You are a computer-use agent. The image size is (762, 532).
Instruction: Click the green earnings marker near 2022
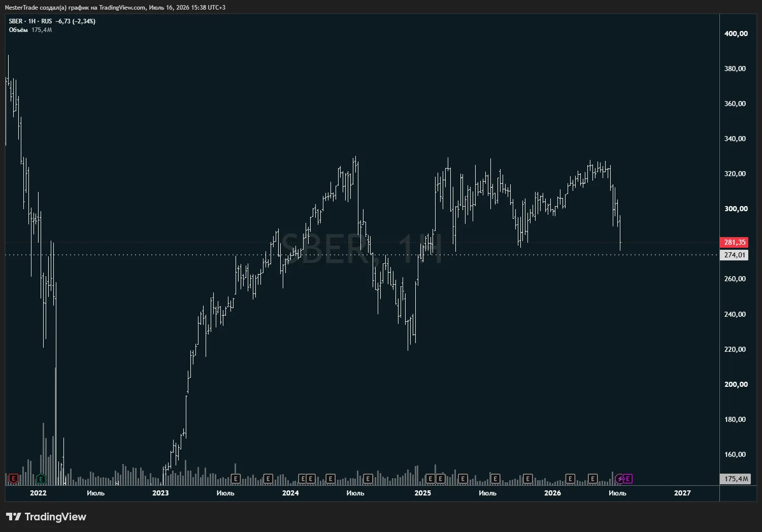tap(41, 479)
